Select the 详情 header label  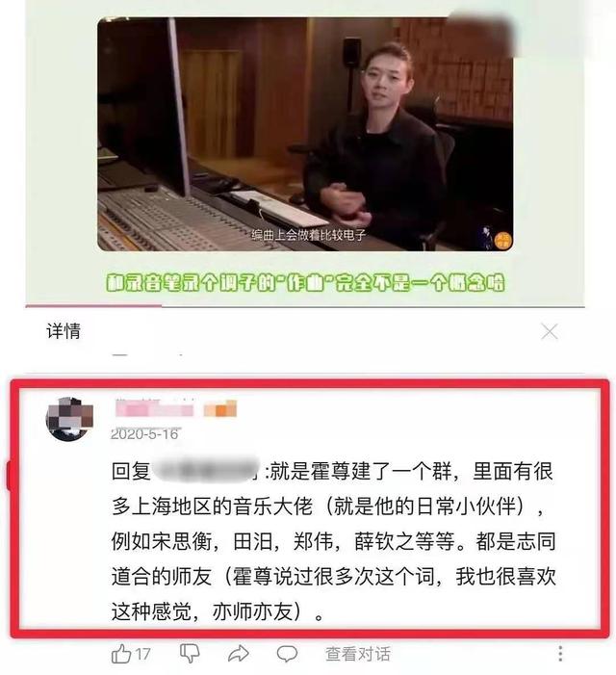[x=64, y=331]
